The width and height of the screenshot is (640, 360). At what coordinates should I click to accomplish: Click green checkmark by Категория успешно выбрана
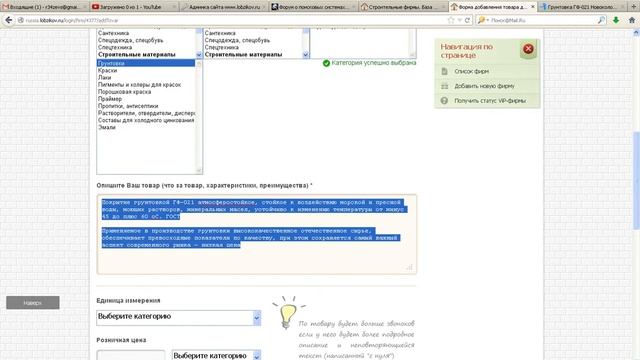click(x=326, y=63)
